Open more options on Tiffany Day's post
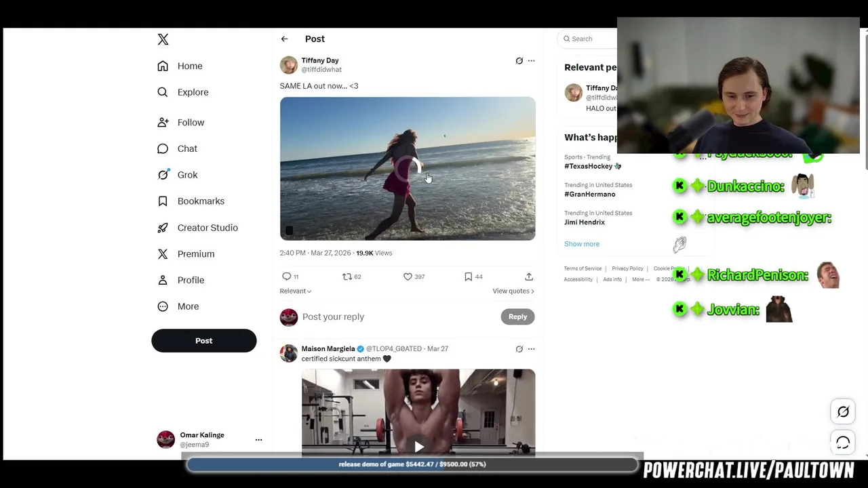Image resolution: width=868 pixels, height=488 pixels. pos(531,61)
